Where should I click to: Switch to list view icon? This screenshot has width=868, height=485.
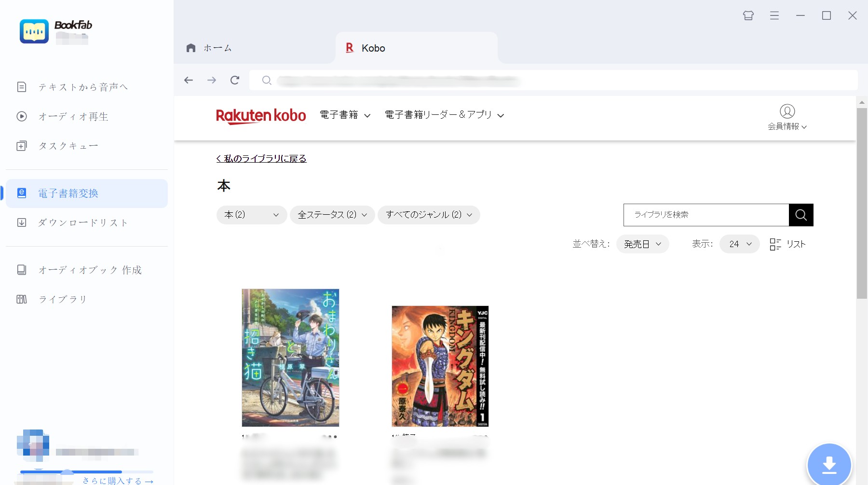(775, 244)
